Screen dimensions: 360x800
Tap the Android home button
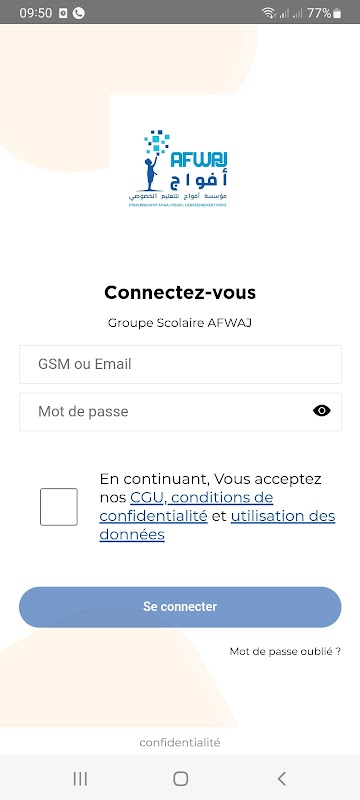(181, 779)
